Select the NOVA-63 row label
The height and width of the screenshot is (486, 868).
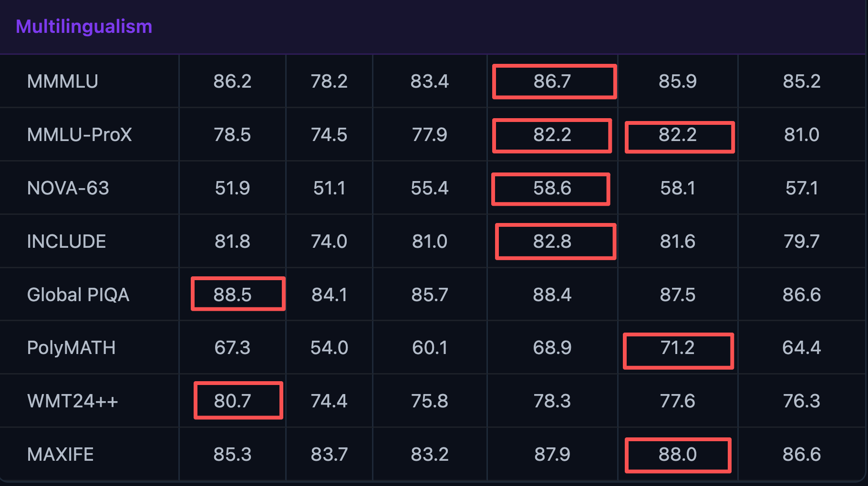[68, 188]
